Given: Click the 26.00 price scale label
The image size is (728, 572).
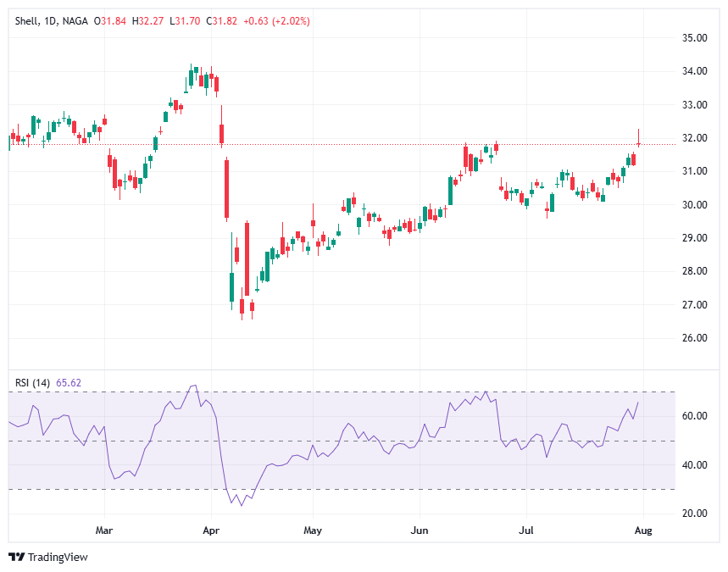Looking at the screenshot, I should [x=696, y=338].
